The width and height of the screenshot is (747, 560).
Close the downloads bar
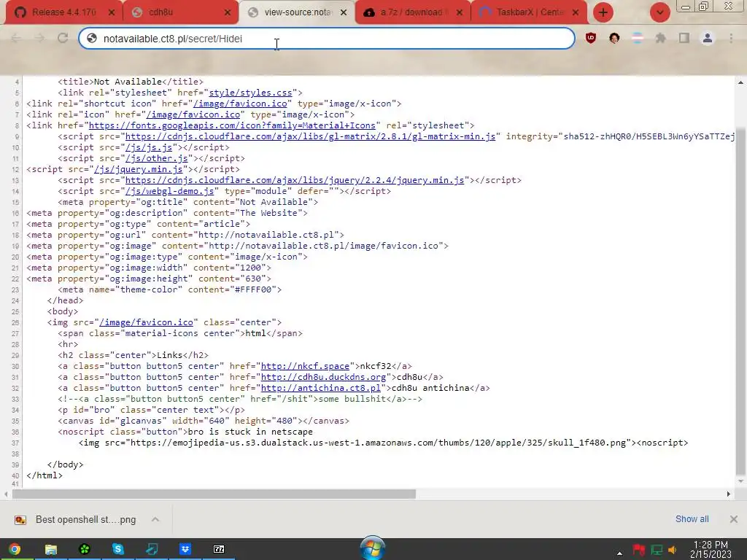pyautogui.click(x=734, y=519)
